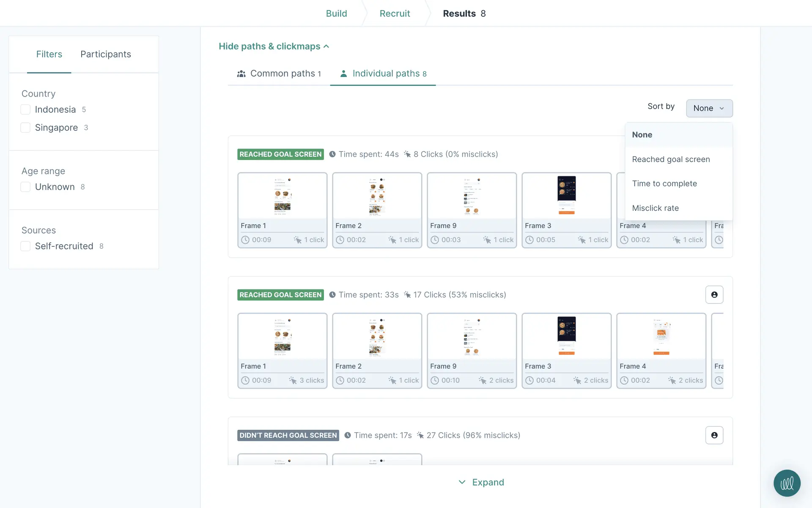The image size is (812, 508).
Task: Select Time to complete sort option
Action: click(x=664, y=184)
